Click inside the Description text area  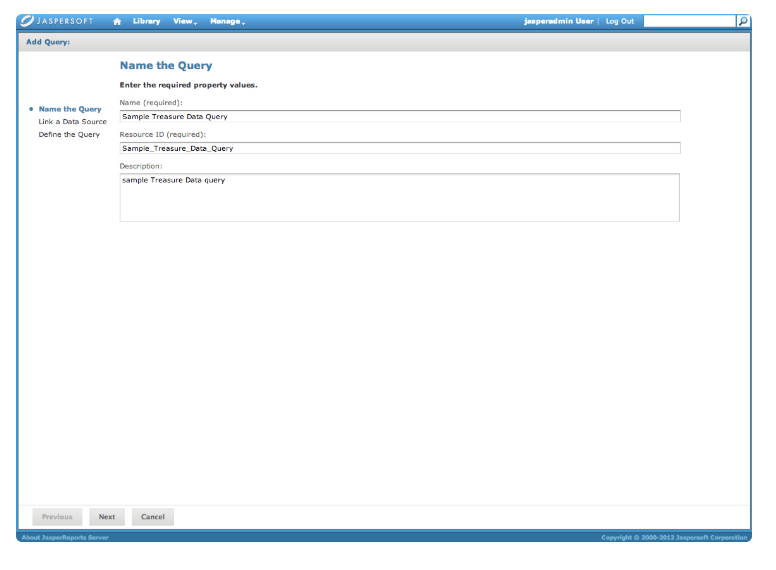pos(399,197)
